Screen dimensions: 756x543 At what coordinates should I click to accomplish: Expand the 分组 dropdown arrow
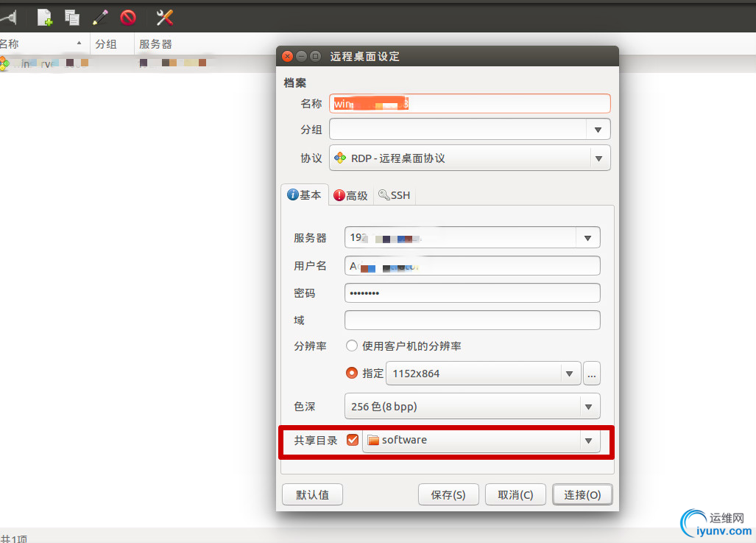point(598,130)
